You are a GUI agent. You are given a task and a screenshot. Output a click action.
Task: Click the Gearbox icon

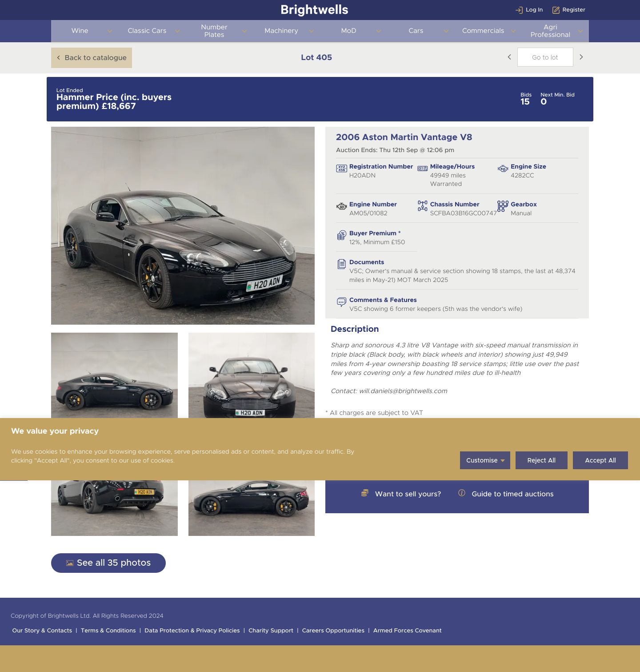click(x=503, y=206)
